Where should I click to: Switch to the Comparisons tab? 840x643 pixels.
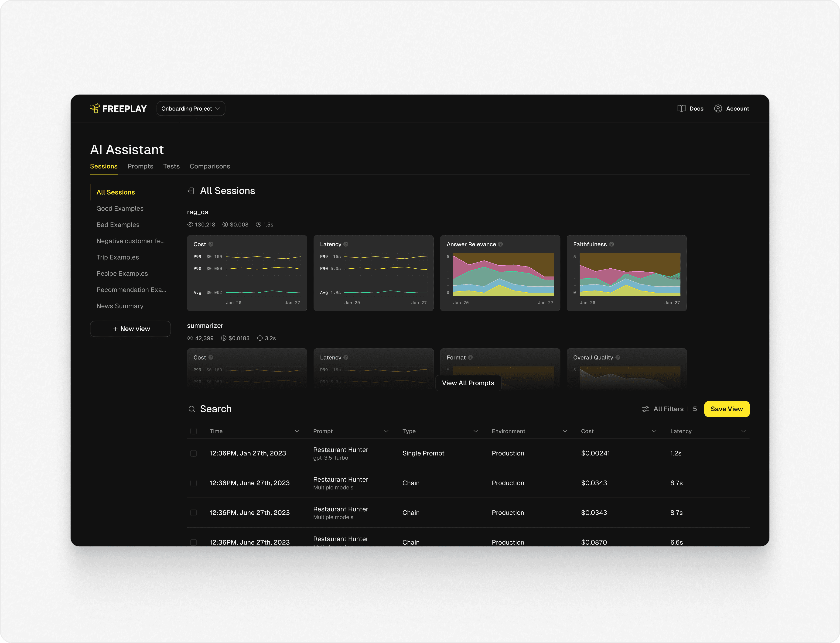point(210,167)
